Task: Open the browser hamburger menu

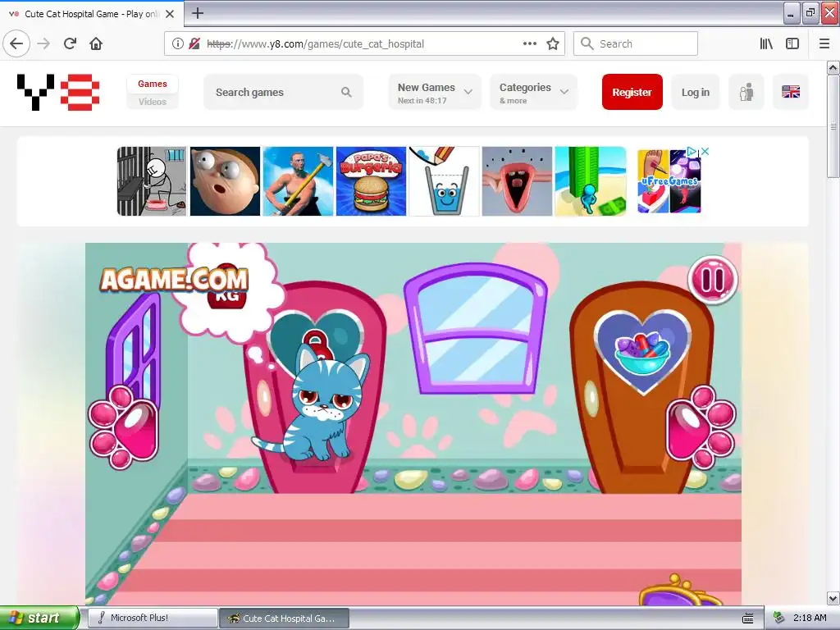Action: (824, 43)
